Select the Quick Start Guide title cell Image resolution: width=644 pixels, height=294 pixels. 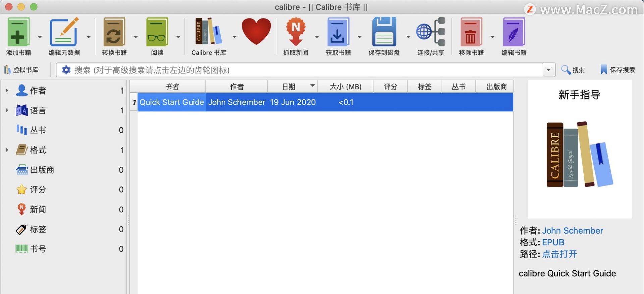tap(172, 102)
